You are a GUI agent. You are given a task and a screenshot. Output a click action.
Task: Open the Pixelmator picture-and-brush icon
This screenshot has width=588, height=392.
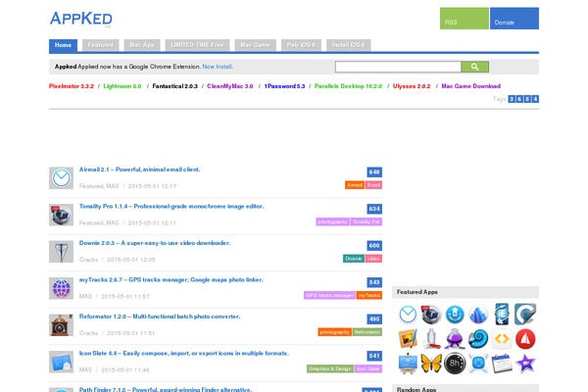(x=408, y=339)
